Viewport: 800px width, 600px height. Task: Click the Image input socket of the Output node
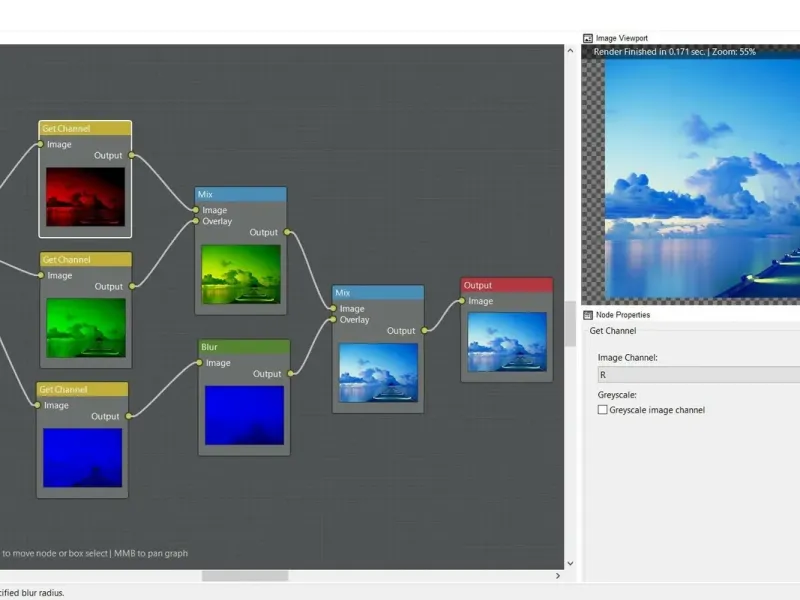(x=462, y=301)
